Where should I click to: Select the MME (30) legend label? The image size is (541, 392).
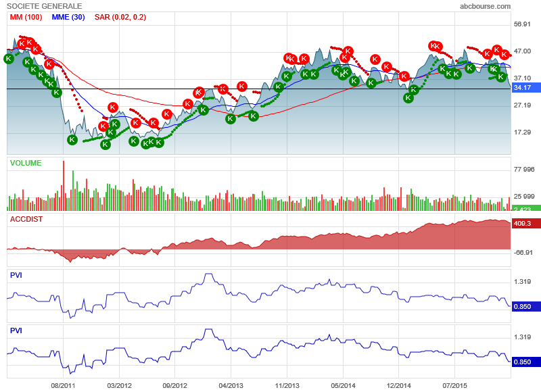68,18
